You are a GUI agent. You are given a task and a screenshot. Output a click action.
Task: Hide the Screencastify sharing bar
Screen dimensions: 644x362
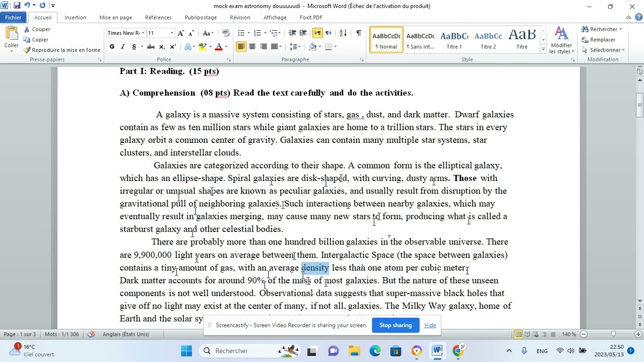coord(430,325)
